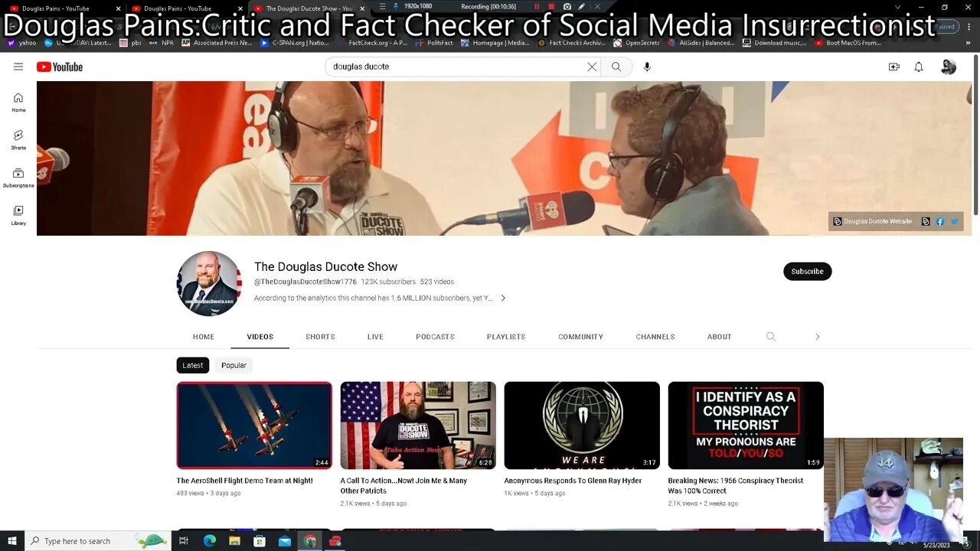
Task: Open the Create video icon
Action: pyautogui.click(x=893, y=67)
